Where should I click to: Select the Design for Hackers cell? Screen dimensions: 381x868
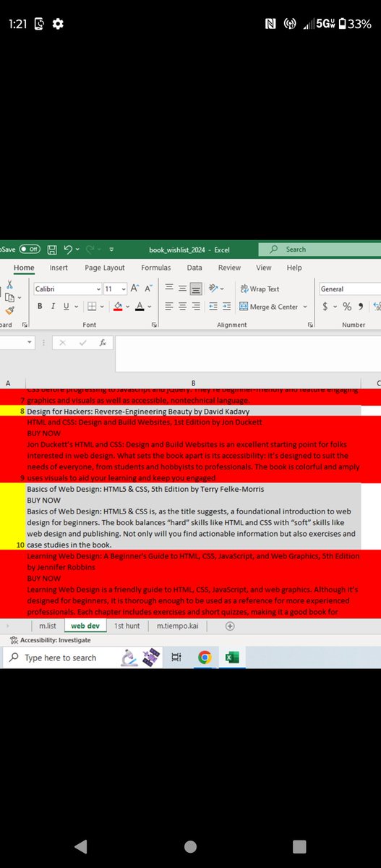[193, 410]
